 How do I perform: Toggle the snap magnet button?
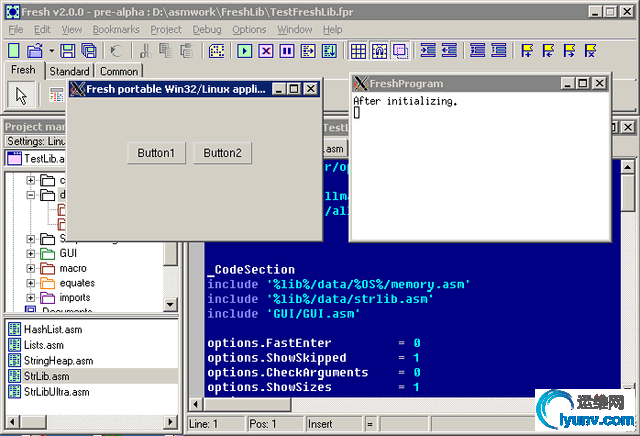tap(380, 51)
